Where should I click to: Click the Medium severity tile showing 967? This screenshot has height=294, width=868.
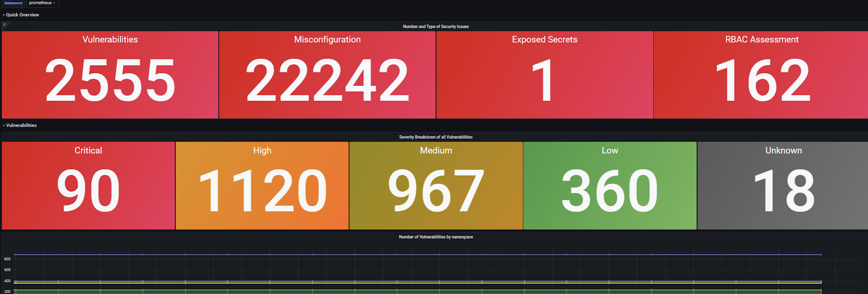tap(436, 186)
